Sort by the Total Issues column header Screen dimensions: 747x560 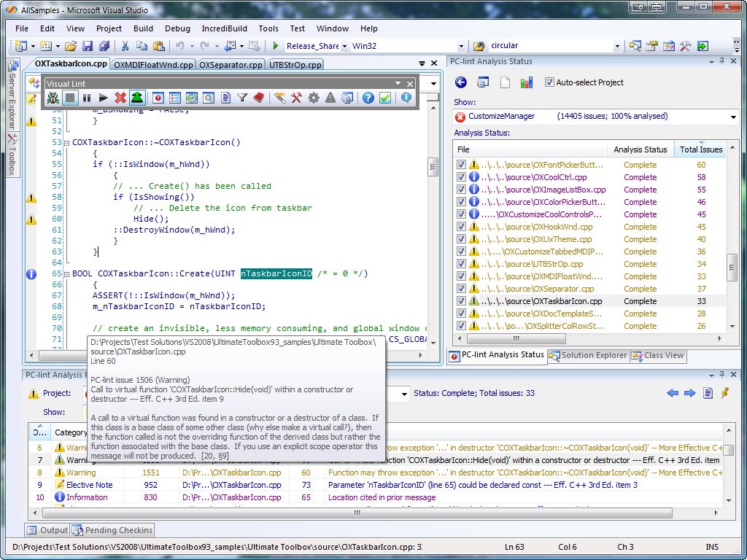pyautogui.click(x=700, y=149)
